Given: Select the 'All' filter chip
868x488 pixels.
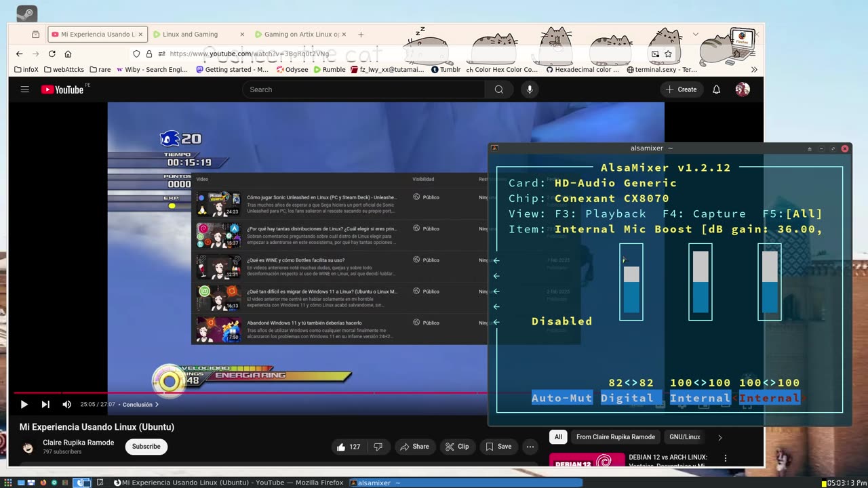Looking at the screenshot, I should coord(558,437).
